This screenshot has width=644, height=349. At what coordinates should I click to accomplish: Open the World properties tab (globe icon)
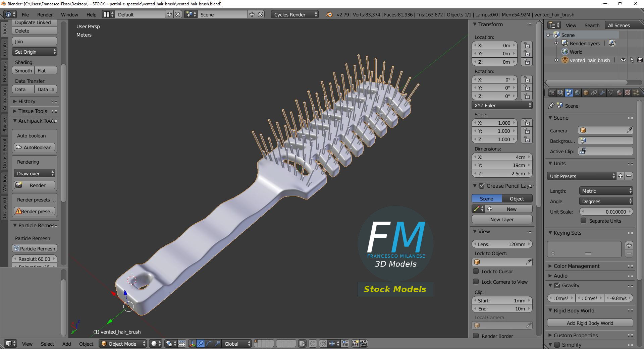tap(577, 93)
